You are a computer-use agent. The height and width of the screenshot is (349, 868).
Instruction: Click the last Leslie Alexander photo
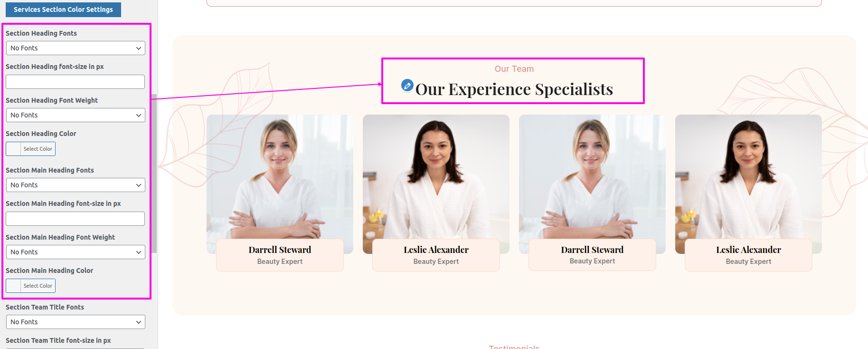748,177
